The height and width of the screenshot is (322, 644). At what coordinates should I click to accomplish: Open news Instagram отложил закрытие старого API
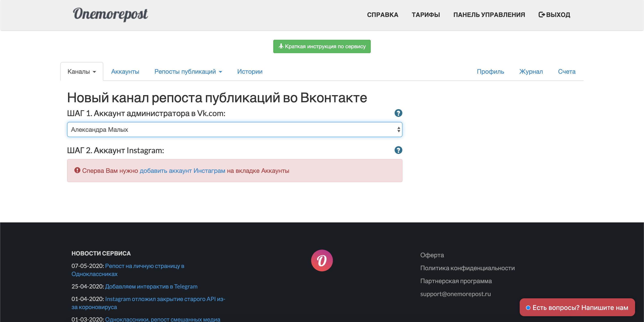(x=148, y=303)
